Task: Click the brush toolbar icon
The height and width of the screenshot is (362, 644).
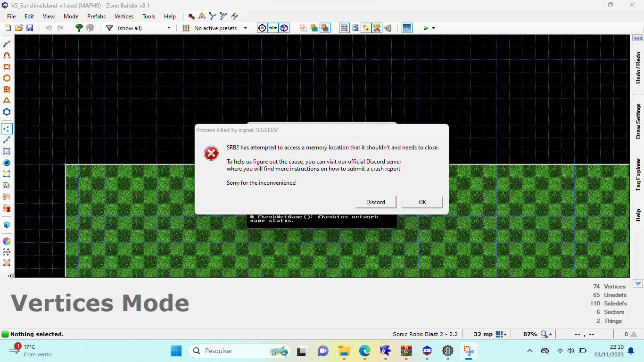Action: point(388,28)
